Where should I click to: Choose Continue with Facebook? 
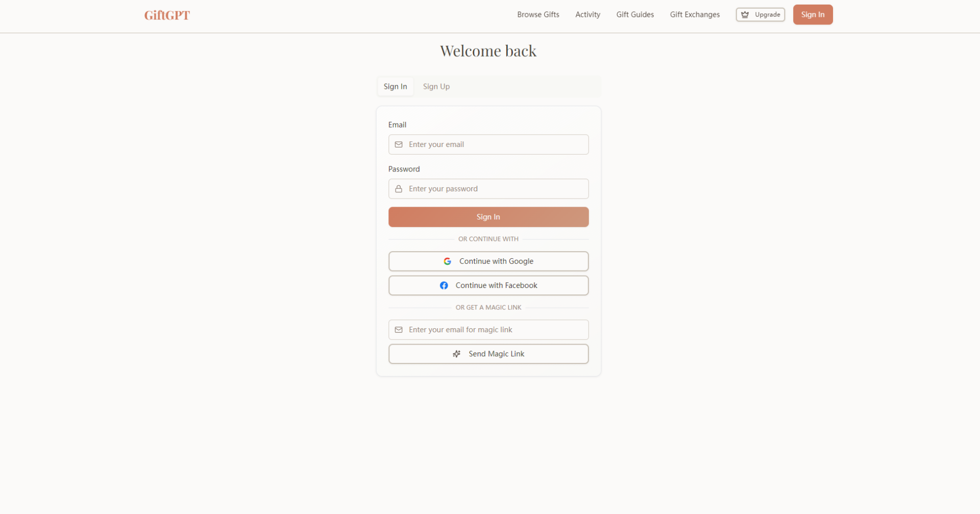(488, 285)
